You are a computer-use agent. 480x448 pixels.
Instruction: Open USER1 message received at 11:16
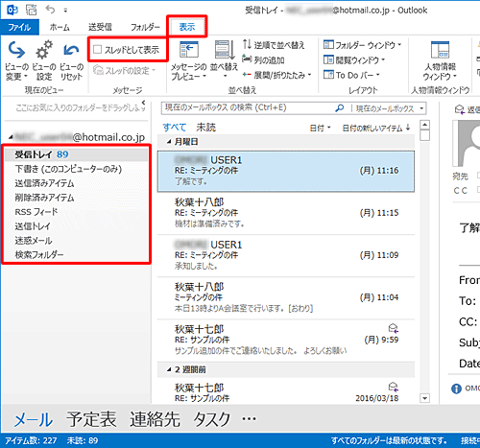coord(286,171)
